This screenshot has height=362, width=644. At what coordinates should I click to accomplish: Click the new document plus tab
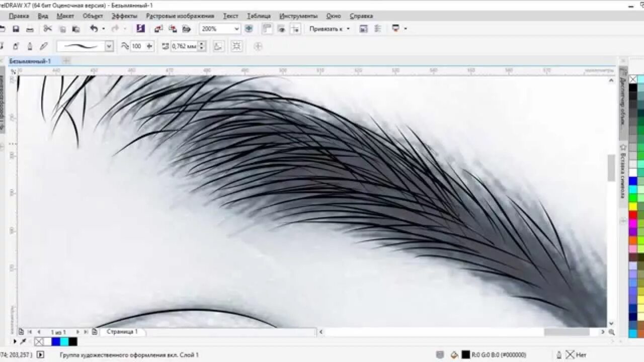pos(66,61)
